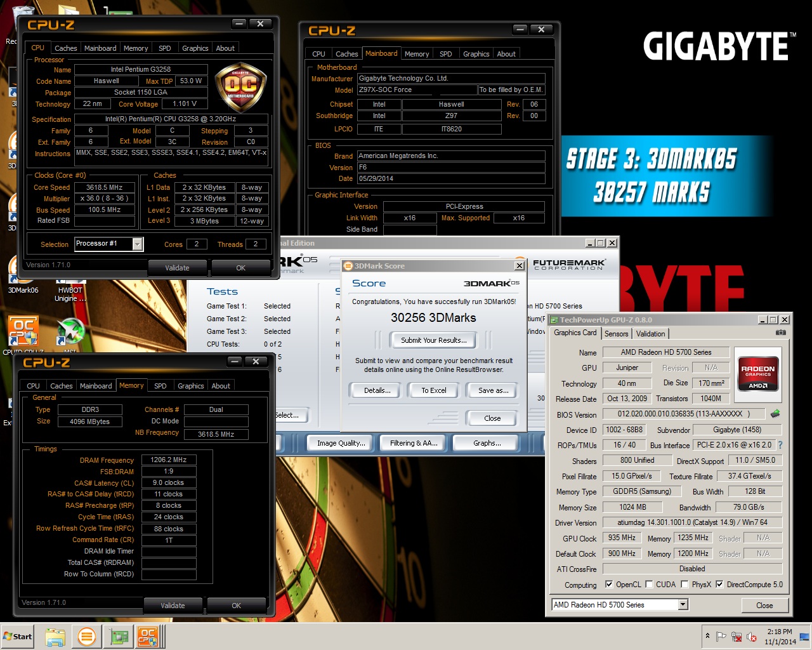Open Windows Explorer from the taskbar
812x650 pixels.
point(55,636)
